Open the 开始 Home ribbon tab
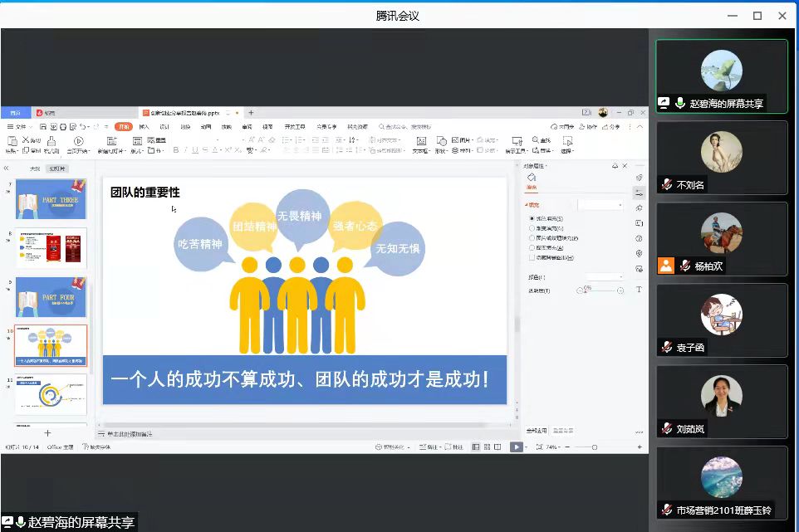The image size is (799, 532). 123,127
